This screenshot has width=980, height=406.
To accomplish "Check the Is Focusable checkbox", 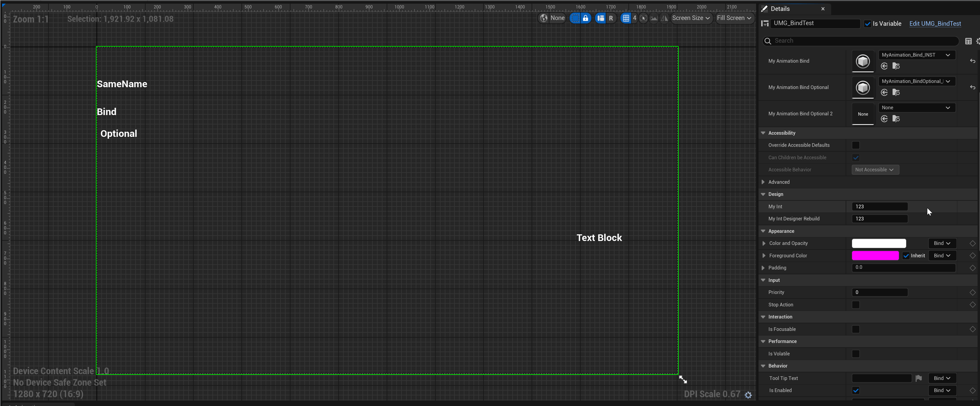I will pyautogui.click(x=856, y=329).
